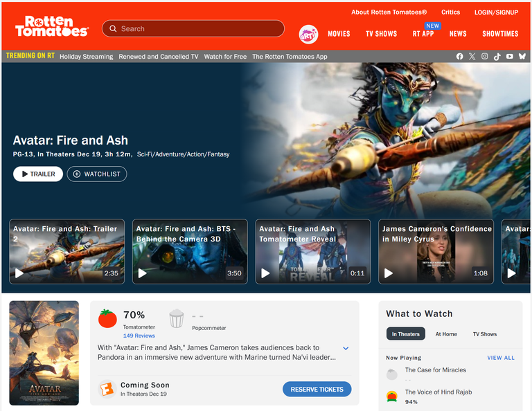Add Avatar to Watchlist
532x411 pixels.
point(97,174)
